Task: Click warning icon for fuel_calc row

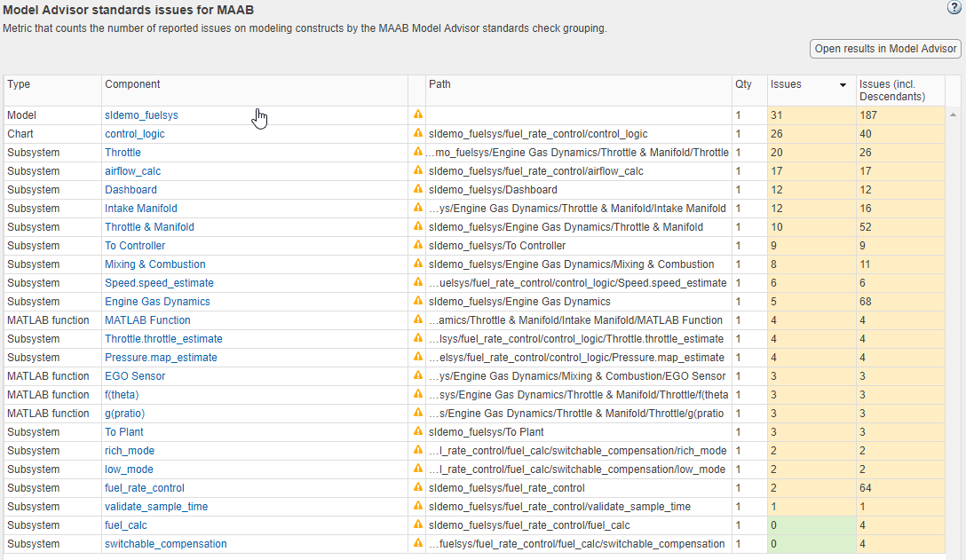Action: (418, 525)
